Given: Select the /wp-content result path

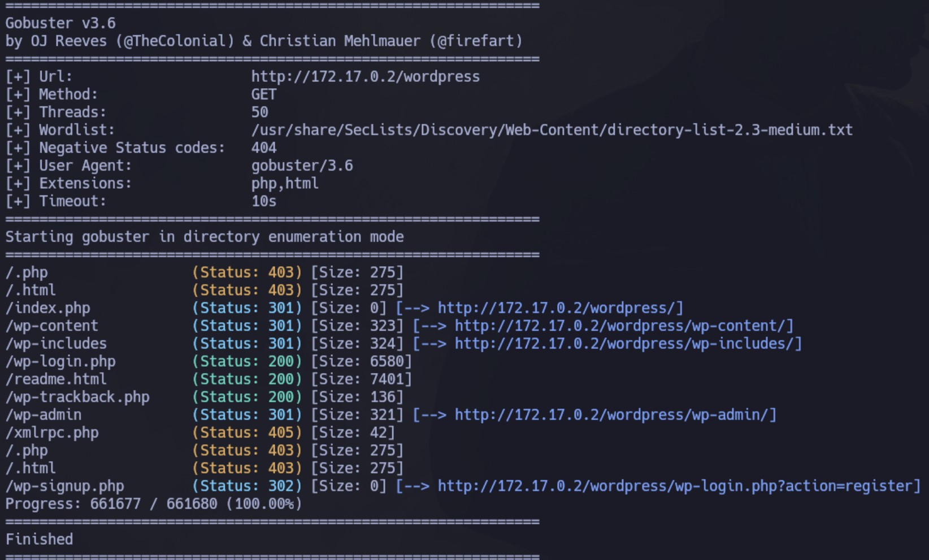Looking at the screenshot, I should (52, 325).
